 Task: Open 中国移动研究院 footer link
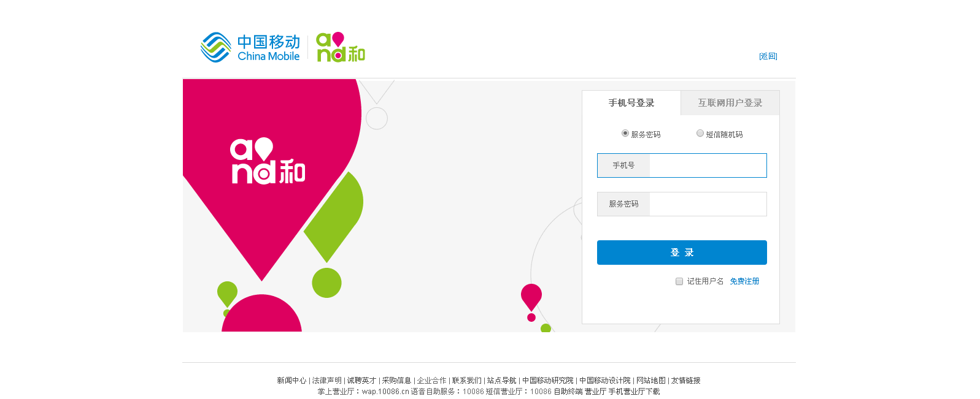click(548, 381)
